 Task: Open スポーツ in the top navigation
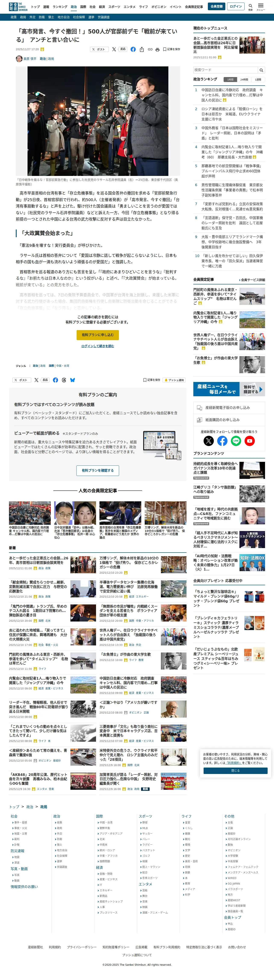pyautogui.click(x=114, y=7)
